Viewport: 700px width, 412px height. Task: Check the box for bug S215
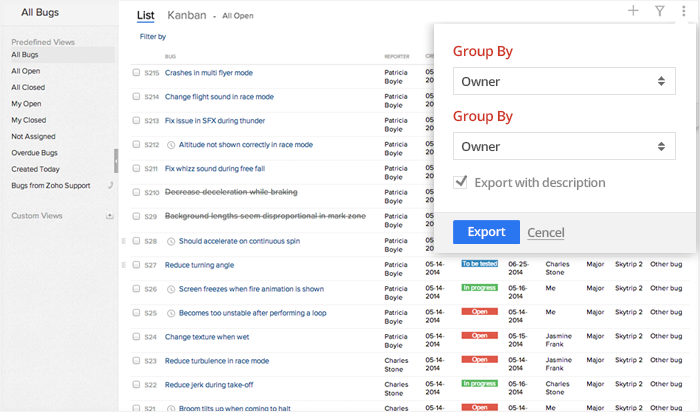click(136, 73)
